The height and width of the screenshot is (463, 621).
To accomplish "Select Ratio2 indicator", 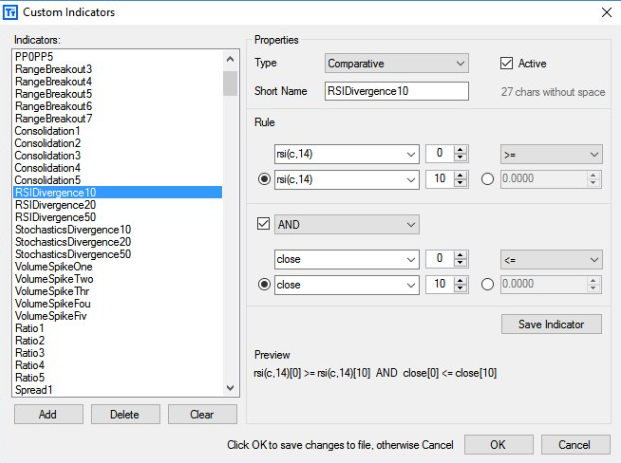I will pos(117,340).
